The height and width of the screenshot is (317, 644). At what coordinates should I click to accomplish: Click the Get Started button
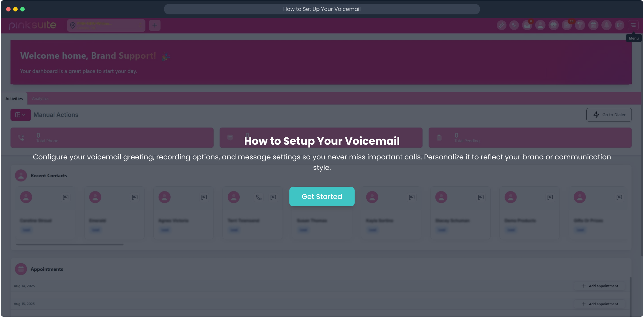322,196
